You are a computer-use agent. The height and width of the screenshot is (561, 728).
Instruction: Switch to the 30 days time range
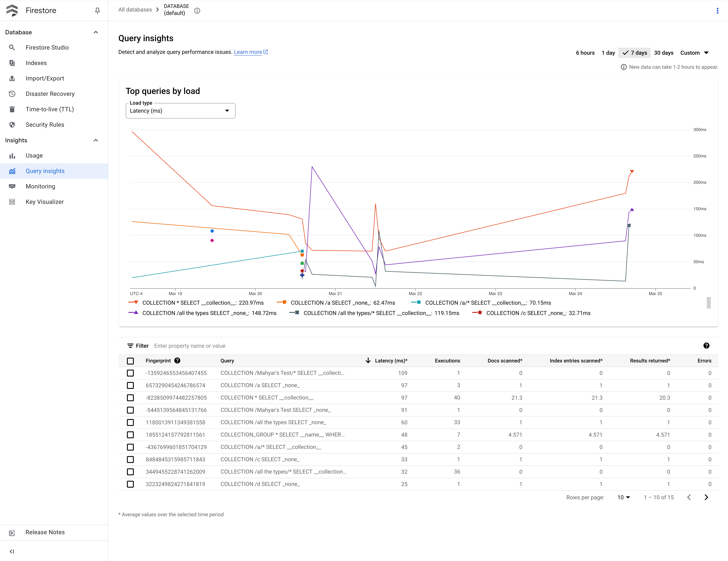[664, 53]
